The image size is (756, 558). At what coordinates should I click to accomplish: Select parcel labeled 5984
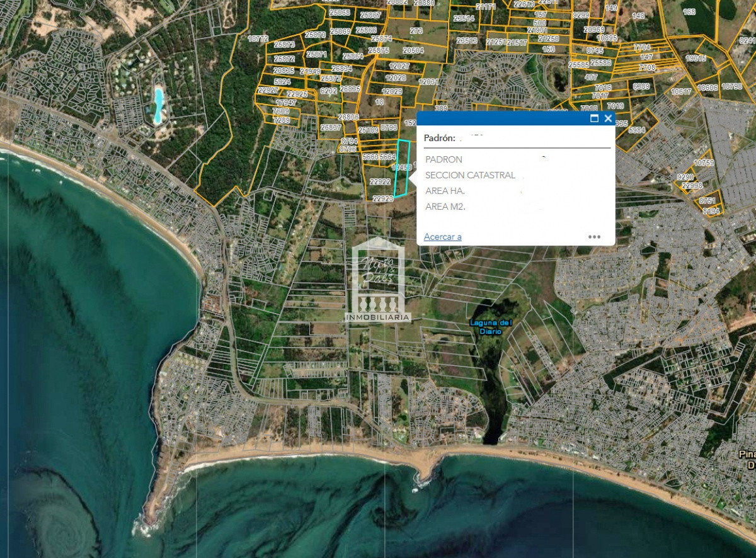coord(637,130)
